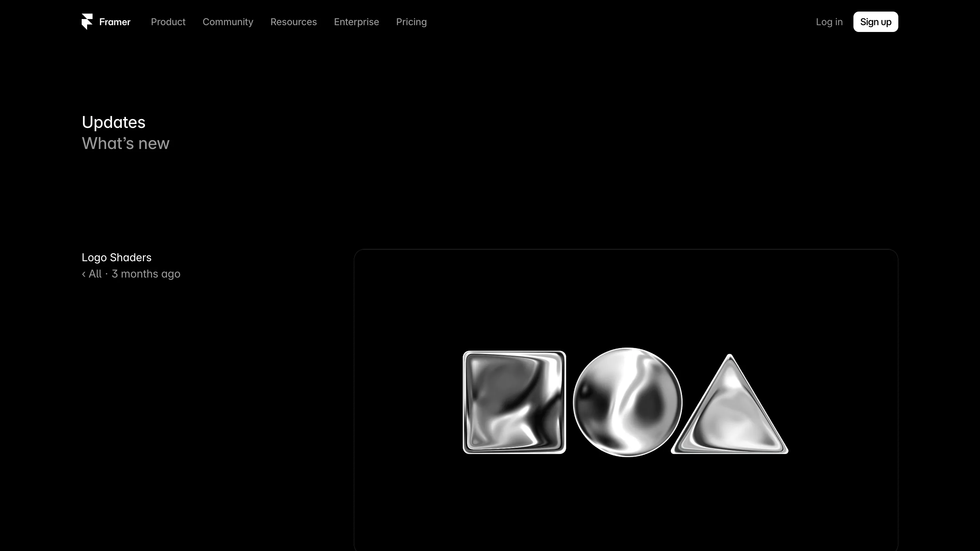
Task: Click the Framer wordmark text
Action: (115, 22)
